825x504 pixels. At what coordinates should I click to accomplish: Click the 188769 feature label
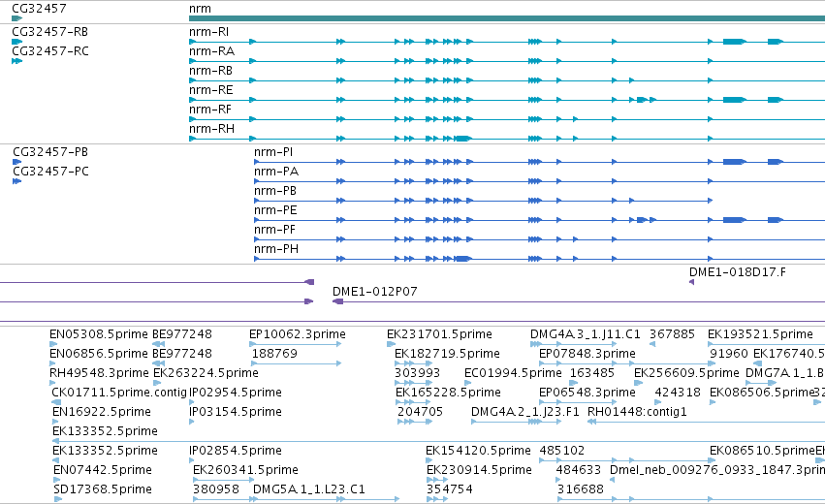pos(272,354)
